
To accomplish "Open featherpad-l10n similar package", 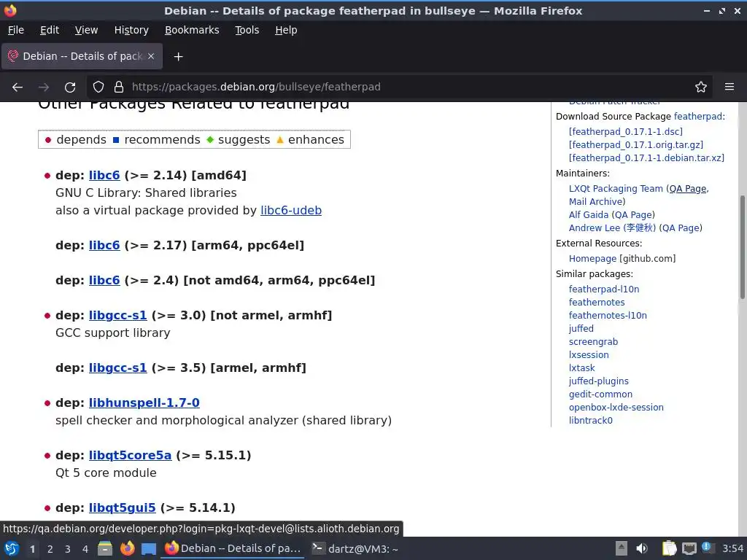I will (x=603, y=289).
